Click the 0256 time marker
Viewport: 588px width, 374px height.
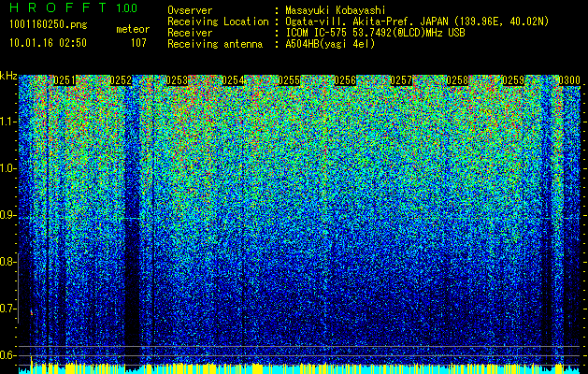pyautogui.click(x=345, y=80)
